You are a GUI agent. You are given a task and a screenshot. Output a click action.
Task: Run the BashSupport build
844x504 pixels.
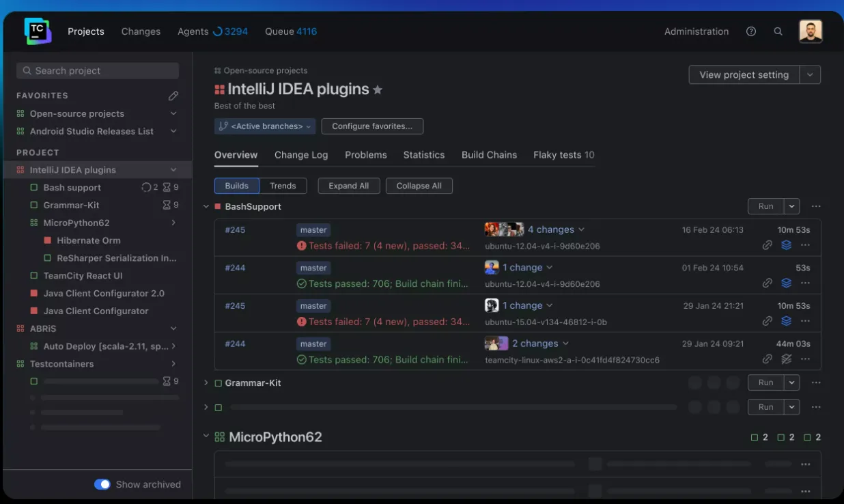click(766, 206)
